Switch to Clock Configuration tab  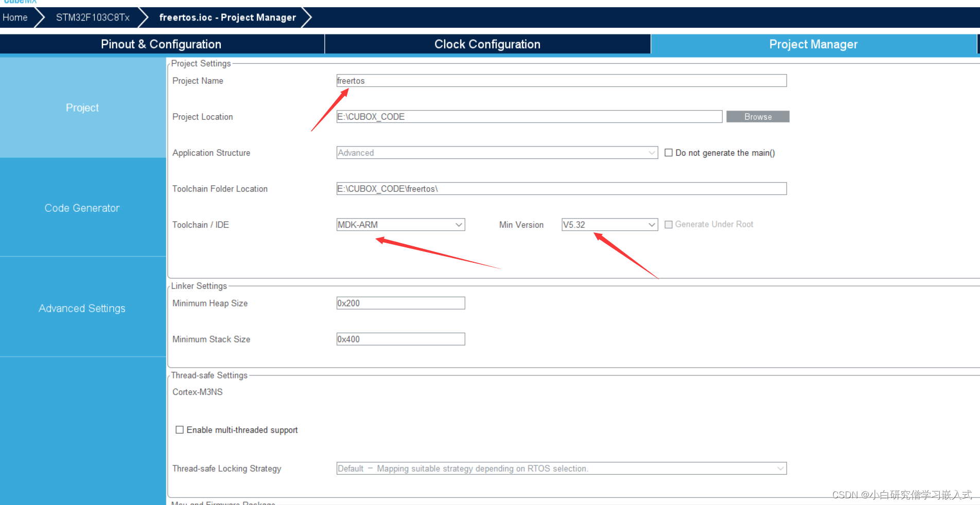pyautogui.click(x=487, y=44)
